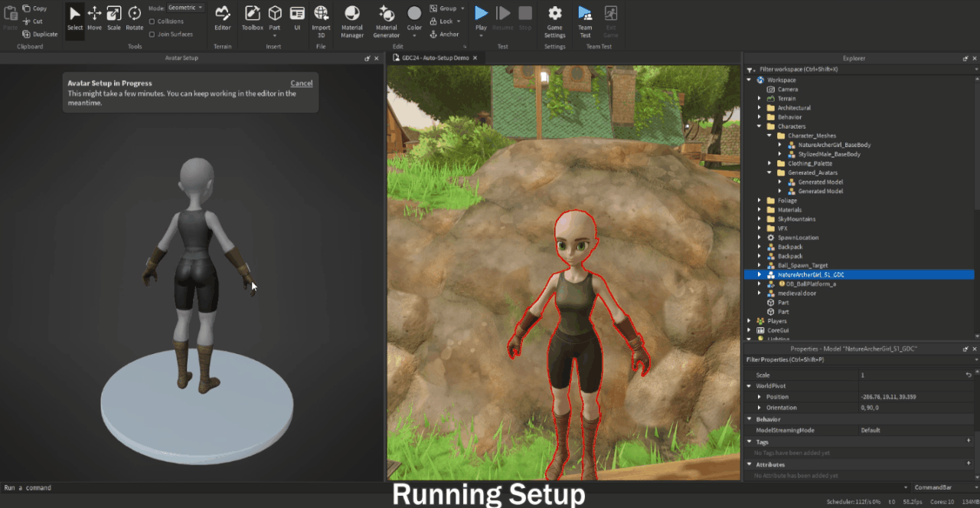This screenshot has width=980, height=508.
Task: Collapse the WorldPivot property section
Action: [750, 386]
